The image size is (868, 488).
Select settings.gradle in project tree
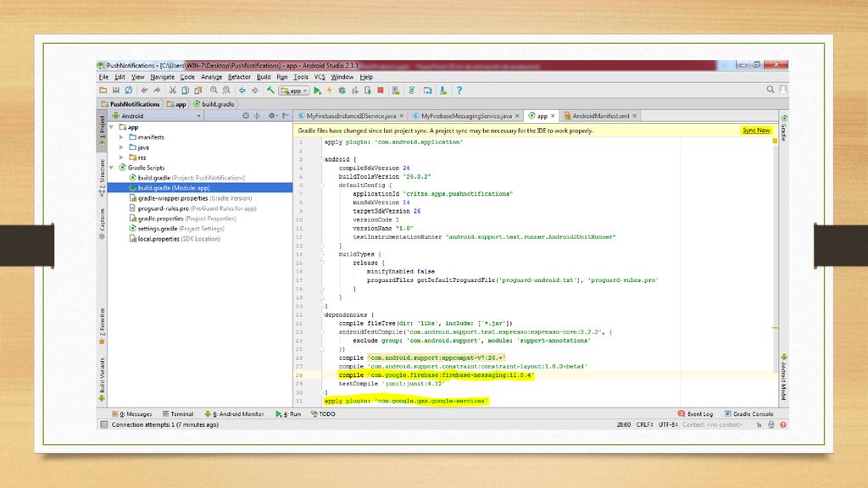click(x=158, y=229)
